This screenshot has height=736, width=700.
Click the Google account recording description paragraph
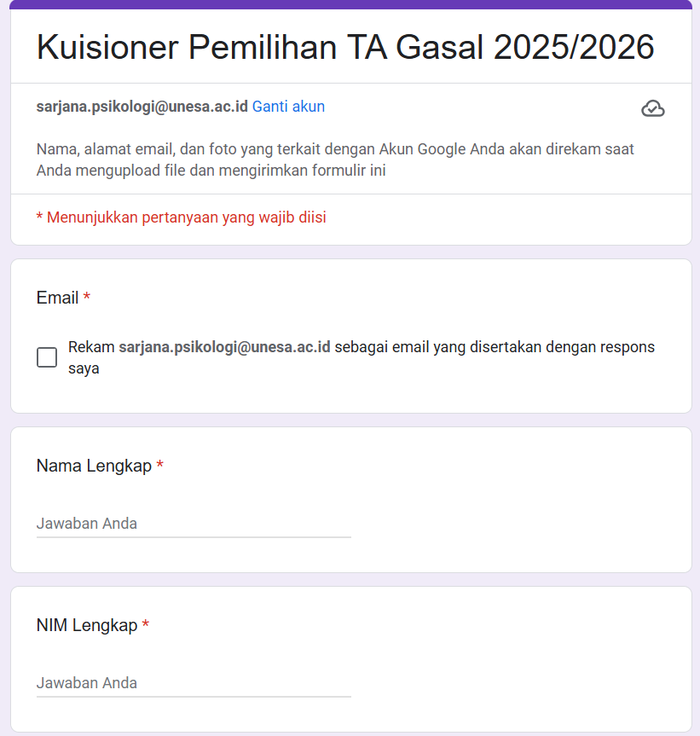(335, 159)
